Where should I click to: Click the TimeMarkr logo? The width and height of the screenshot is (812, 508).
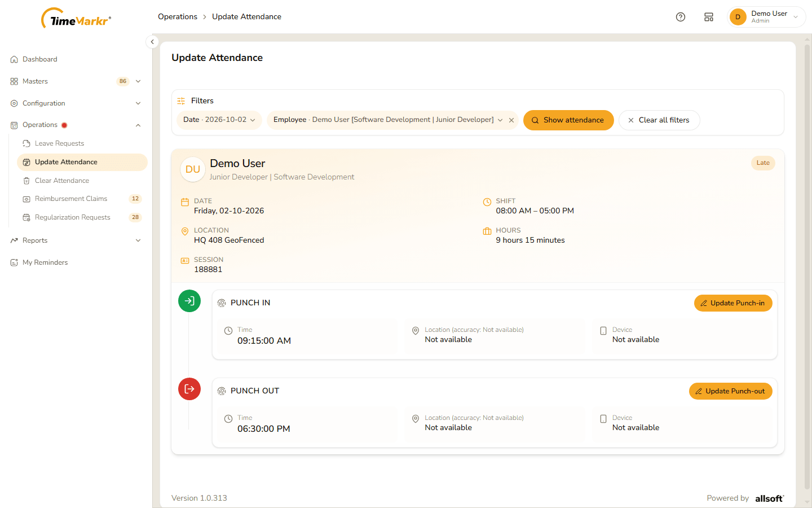76,19
